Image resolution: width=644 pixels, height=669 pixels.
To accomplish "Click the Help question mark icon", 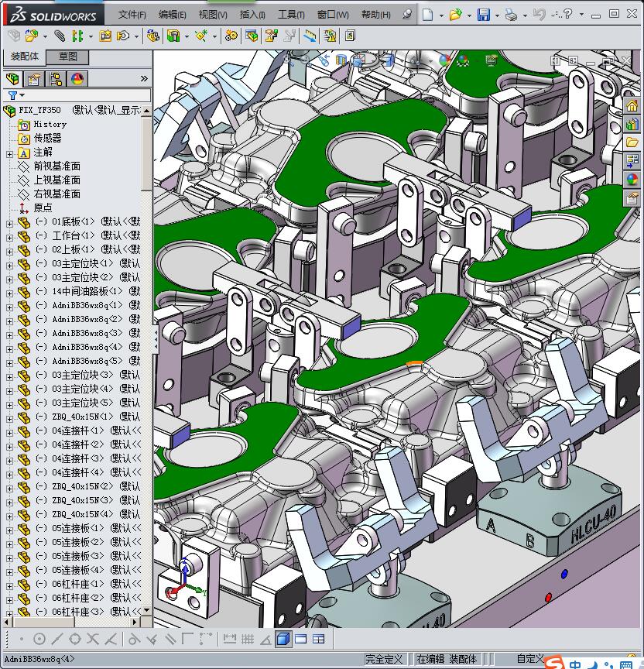I will pos(567,14).
